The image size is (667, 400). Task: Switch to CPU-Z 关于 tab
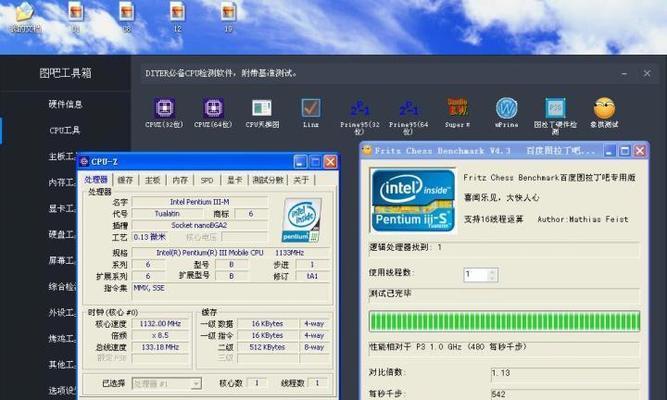[x=301, y=180]
